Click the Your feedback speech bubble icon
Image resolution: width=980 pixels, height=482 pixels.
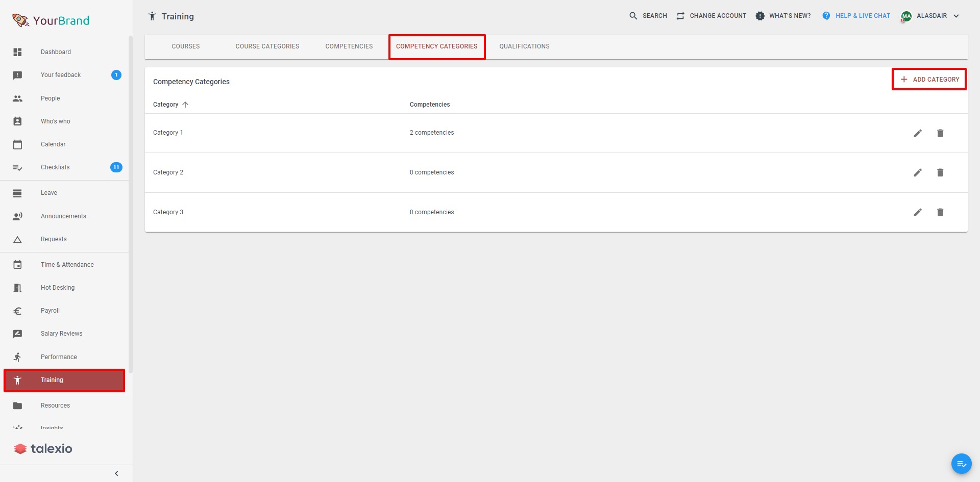tap(17, 75)
